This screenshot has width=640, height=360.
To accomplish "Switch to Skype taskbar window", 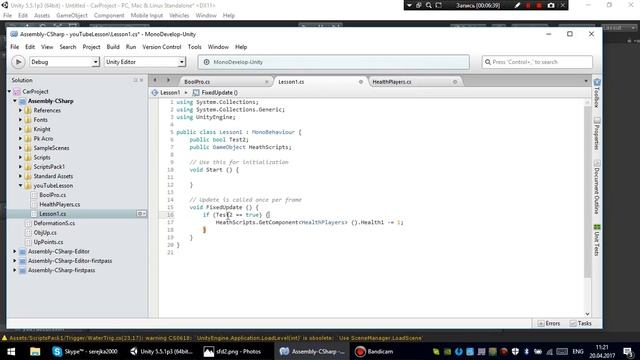I will (x=85, y=351).
